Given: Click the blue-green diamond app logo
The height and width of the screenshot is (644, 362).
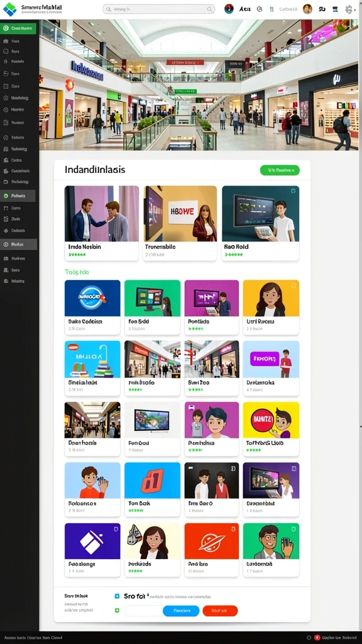Looking at the screenshot, I should (9, 9).
